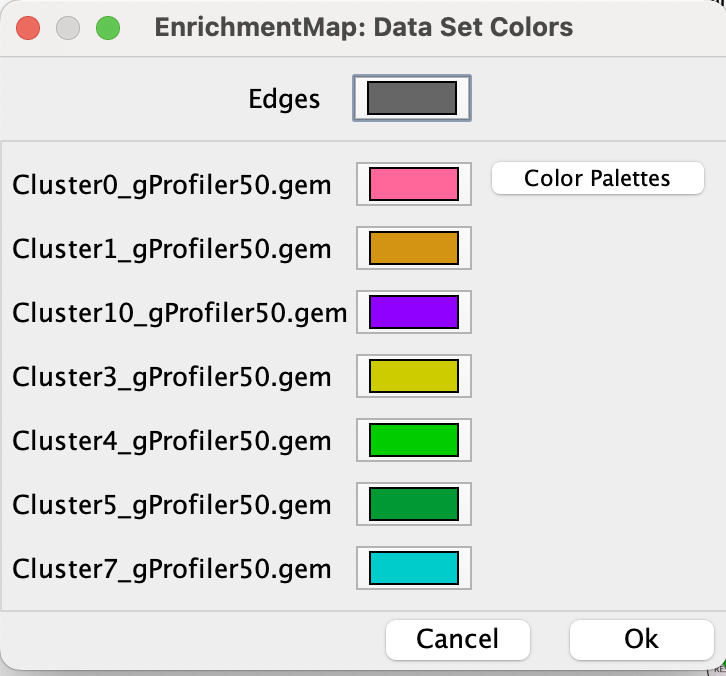Click the Cluster4_gProfiler50.gem label text

[x=172, y=441]
